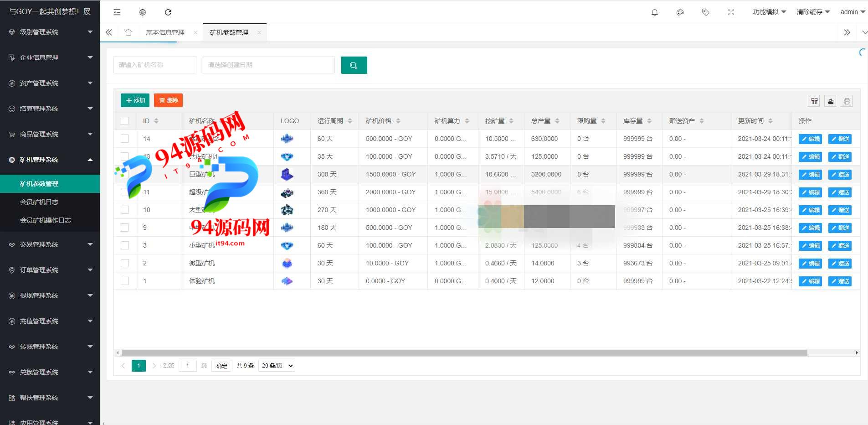Toggle fullscreen mode icon
Image resolution: width=868 pixels, height=425 pixels.
point(731,12)
